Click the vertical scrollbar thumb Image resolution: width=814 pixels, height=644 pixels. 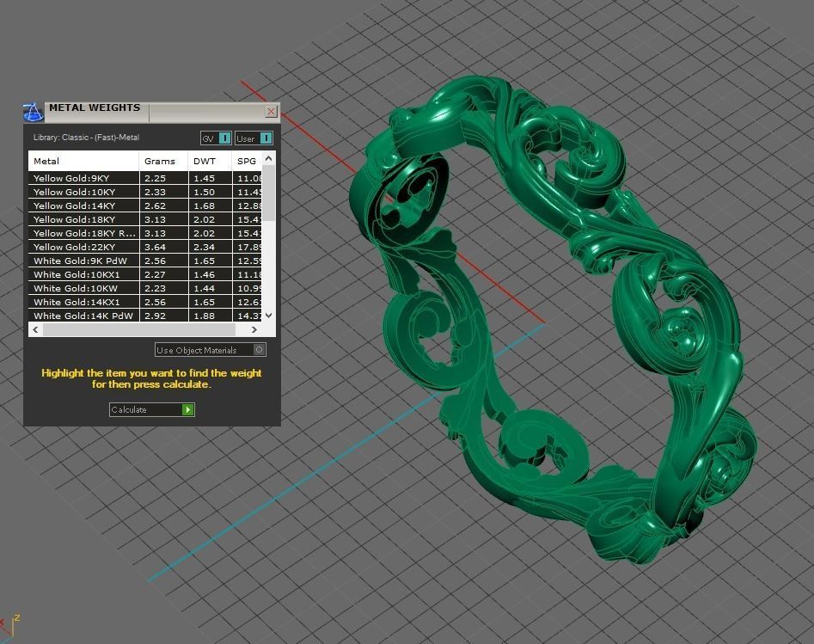click(268, 193)
